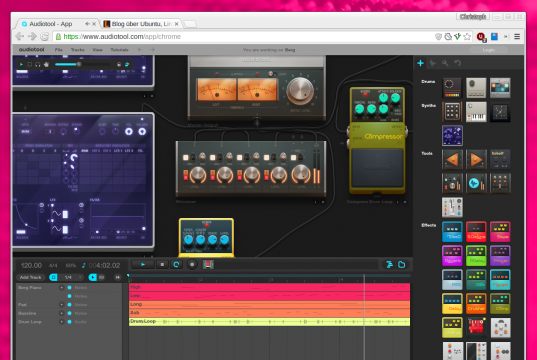Viewport: 537px width, 360px height.
Task: Add the orange Crusher effect pedal
Action: click(476, 303)
